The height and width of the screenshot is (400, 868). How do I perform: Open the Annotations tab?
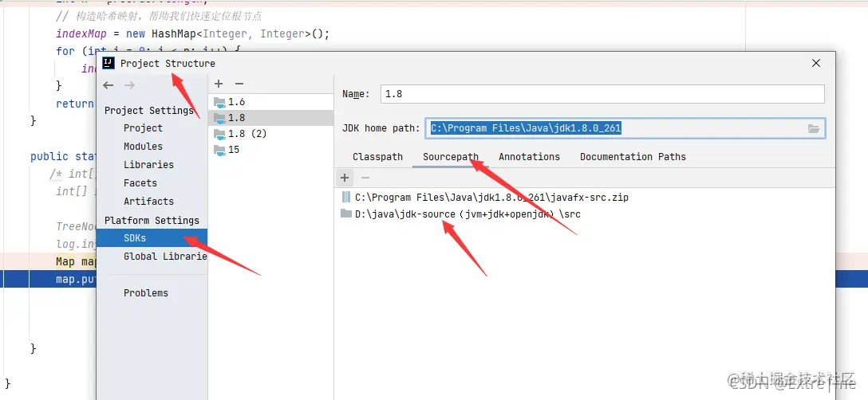[x=529, y=156]
